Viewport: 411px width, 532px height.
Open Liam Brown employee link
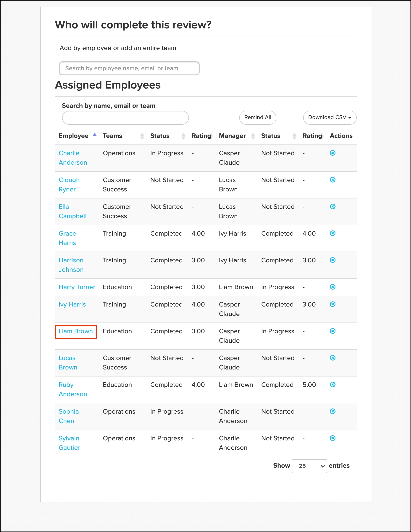76,331
